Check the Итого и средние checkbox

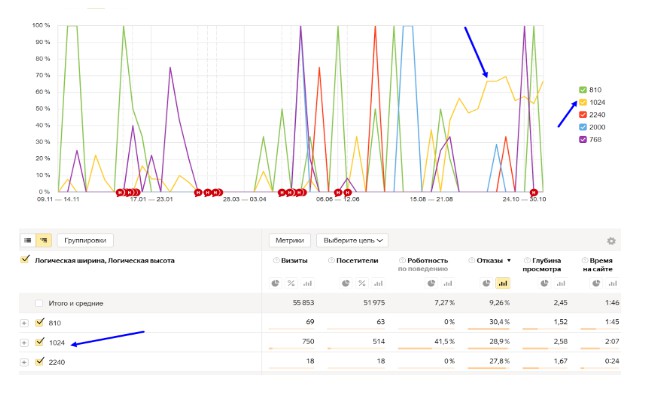pyautogui.click(x=39, y=303)
